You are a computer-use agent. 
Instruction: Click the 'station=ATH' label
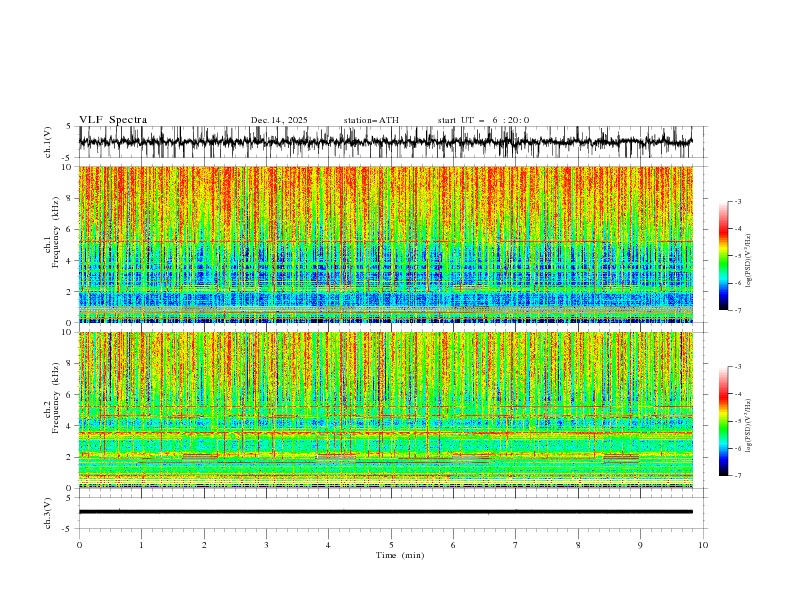tap(371, 120)
